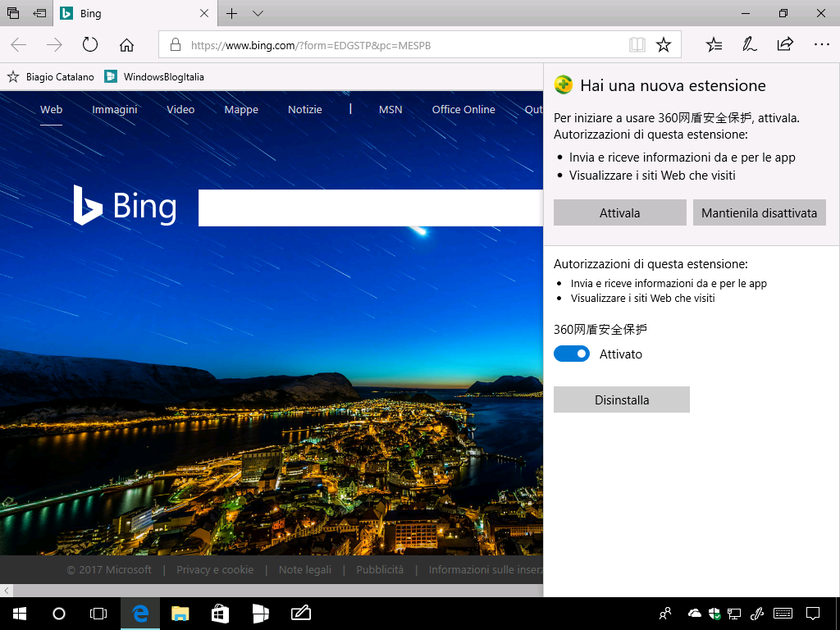Open Note legali footer link
The height and width of the screenshot is (630, 840).
[x=305, y=569]
